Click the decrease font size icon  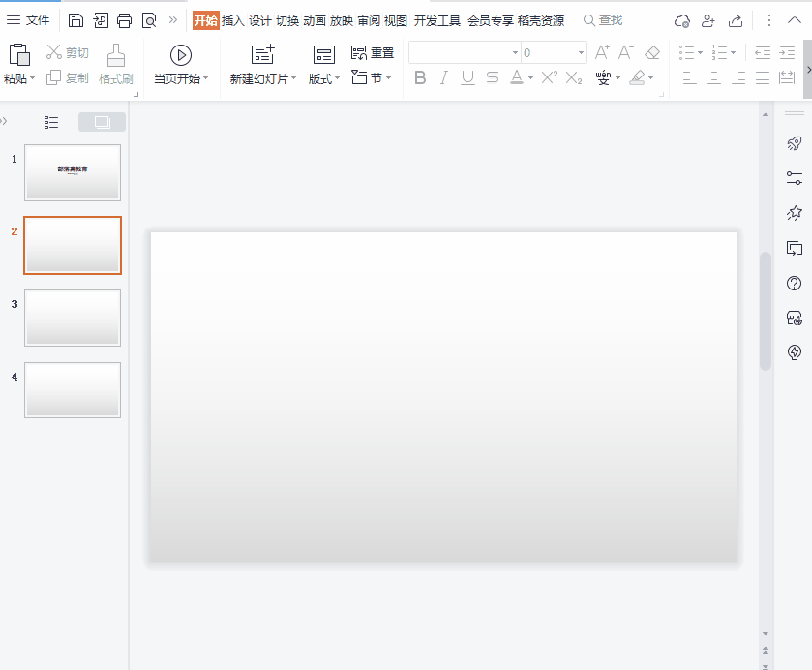[x=626, y=52]
